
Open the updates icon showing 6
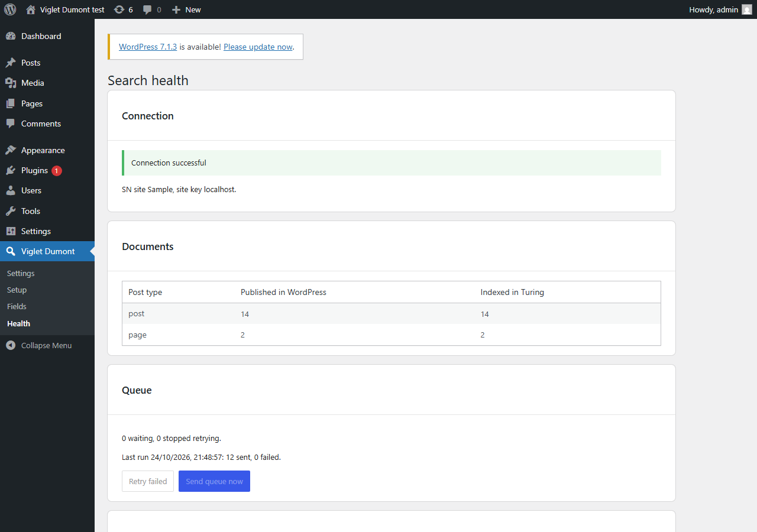(119, 9)
